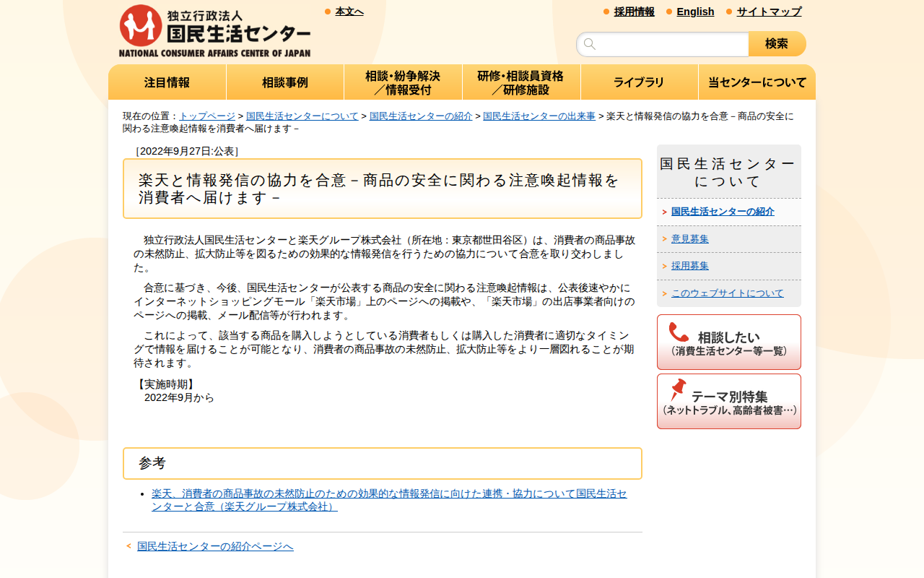Go to トップページ in the breadcrumb
Viewport: 924px width, 578px height.
coord(207,116)
